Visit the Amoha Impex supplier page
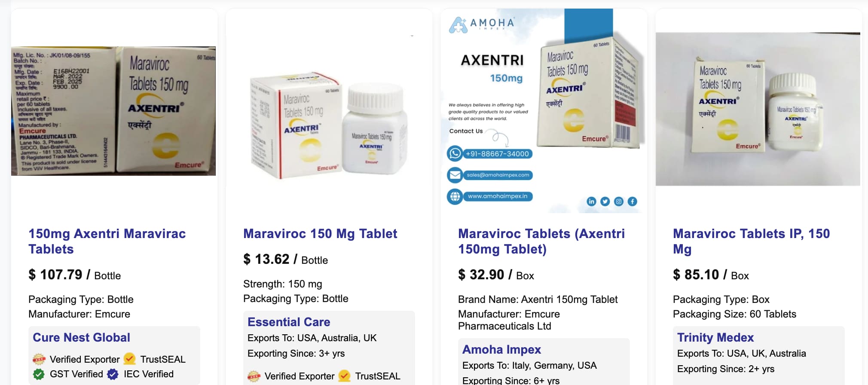Image resolution: width=868 pixels, height=385 pixels. [x=501, y=349]
